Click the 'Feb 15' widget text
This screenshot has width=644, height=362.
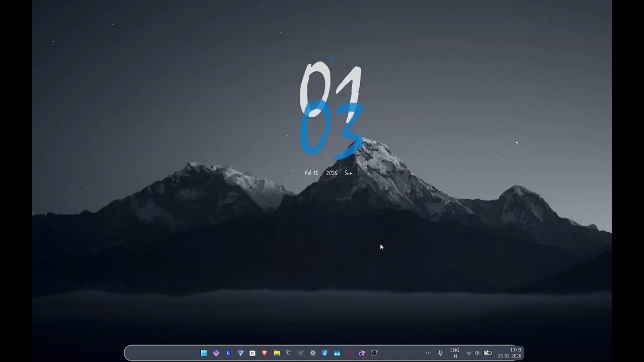click(311, 173)
